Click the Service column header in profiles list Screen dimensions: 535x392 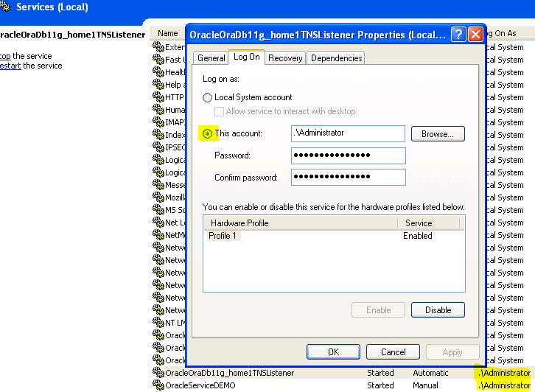tap(429, 223)
